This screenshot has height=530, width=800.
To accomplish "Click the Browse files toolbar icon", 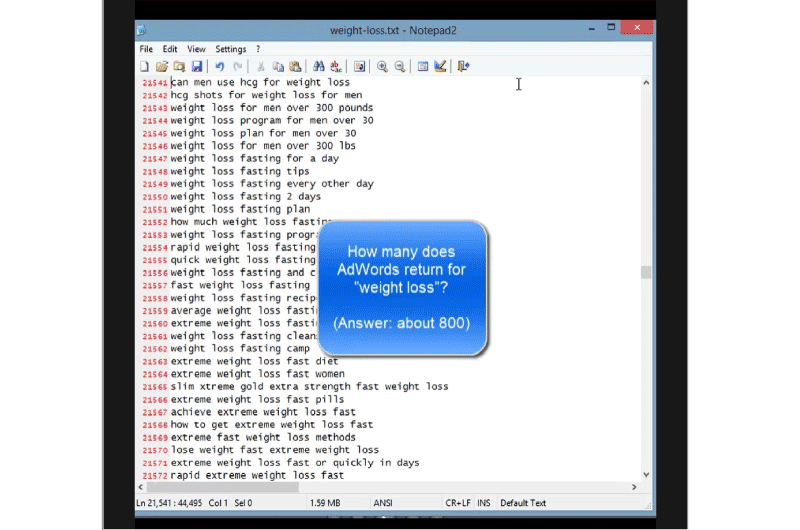I will point(179,66).
